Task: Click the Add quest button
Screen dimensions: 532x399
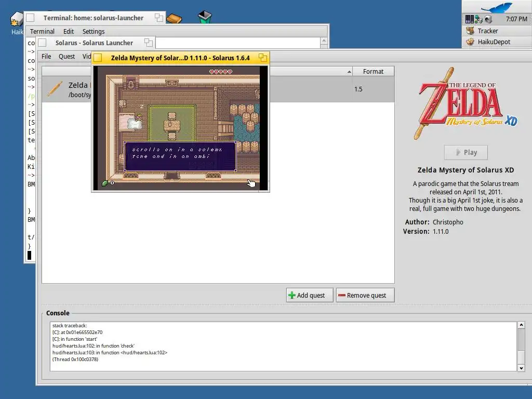Action: (x=310, y=295)
